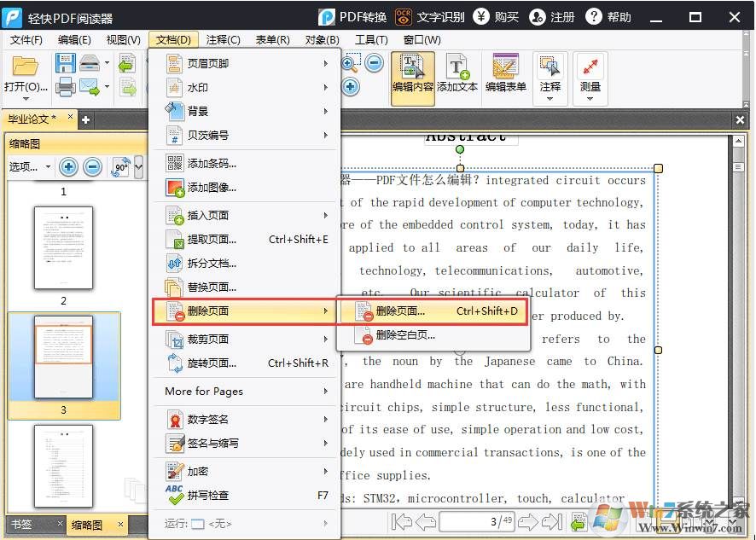This screenshot has height=540, width=756.
Task: Click the 编辑内容 (Edit Content) tool
Action: click(x=413, y=74)
